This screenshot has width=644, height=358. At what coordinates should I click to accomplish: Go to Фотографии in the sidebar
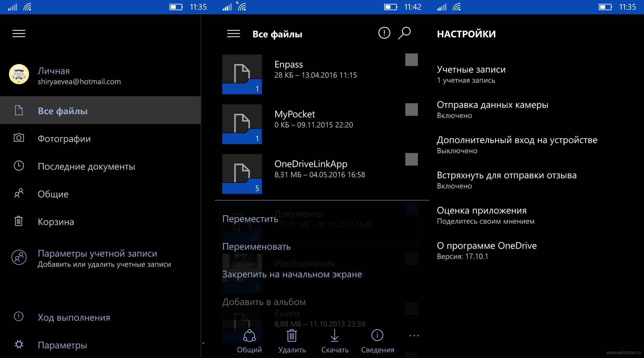click(x=100, y=138)
